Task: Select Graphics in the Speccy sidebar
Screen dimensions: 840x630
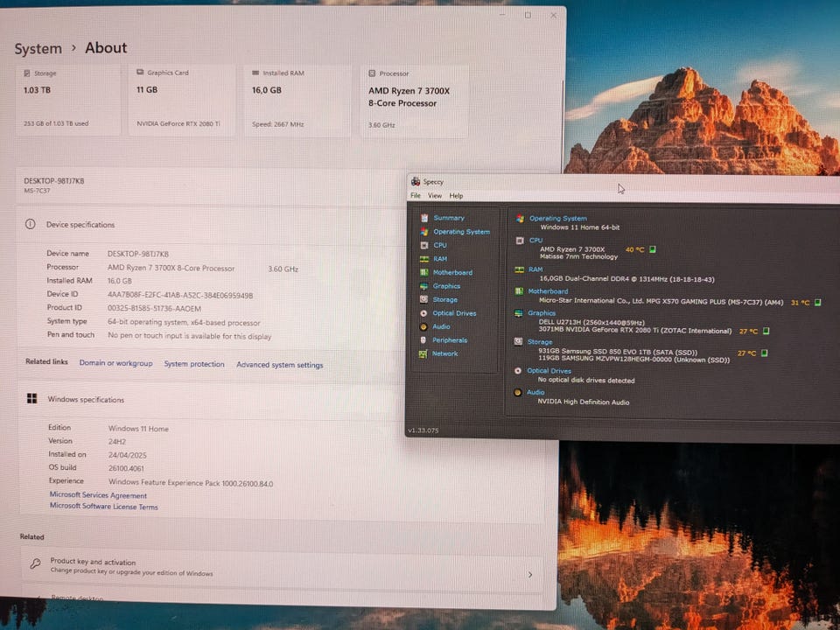Action: coord(446,286)
